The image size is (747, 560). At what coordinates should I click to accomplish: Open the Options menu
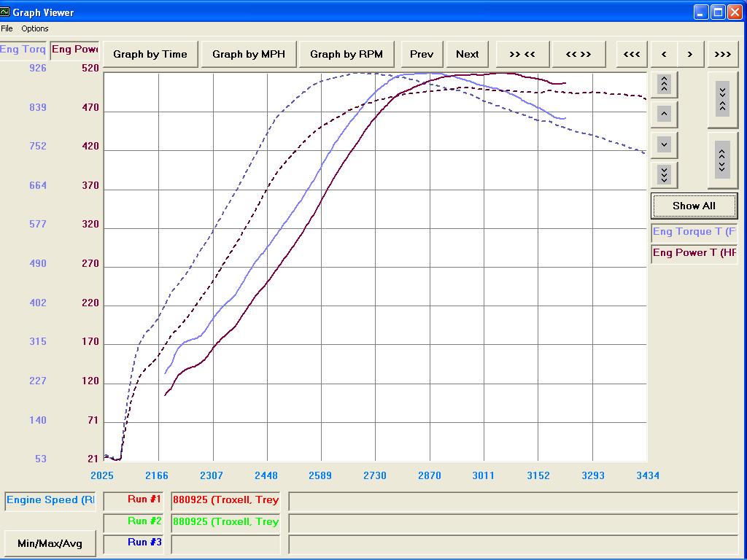tap(35, 28)
